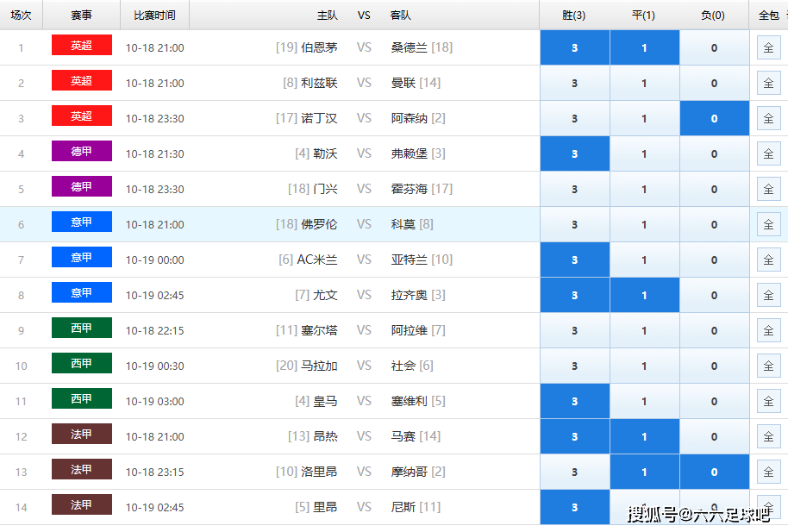Image resolution: width=788 pixels, height=532 pixels.
Task: Select loss (0) for 塞尔塔 vs 阿拉维
Action: 715,331
